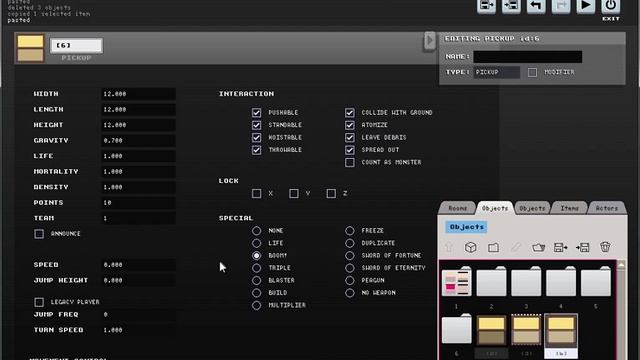The width and height of the screenshot is (640, 360).
Task: Click the Width value field
Action: 138,94
